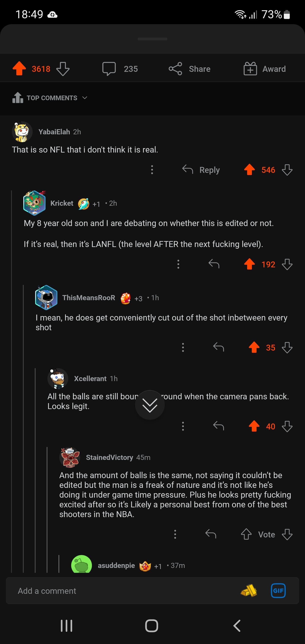Insert a GIF in comment
The width and height of the screenshot is (305, 644).
pyautogui.click(x=278, y=591)
